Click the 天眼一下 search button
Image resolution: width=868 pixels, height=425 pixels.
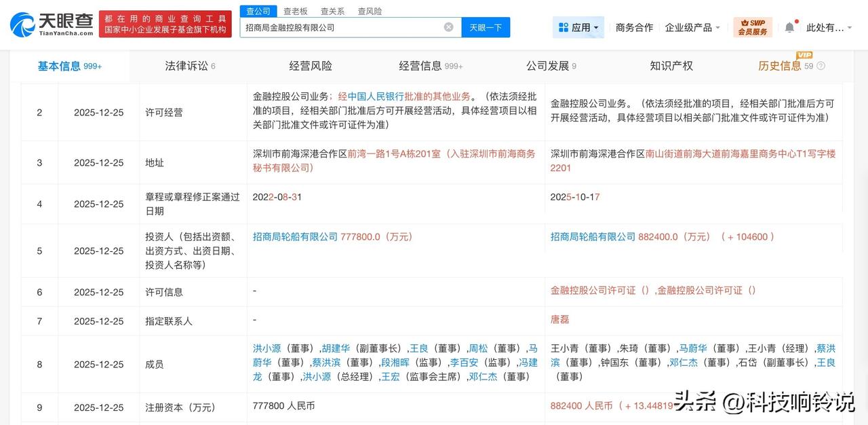pos(486,27)
